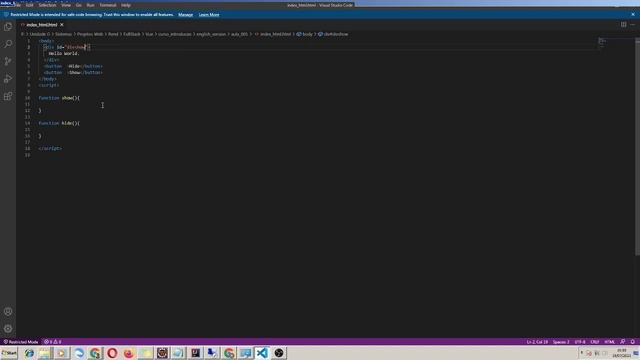Click on 'function hide(){' line

tap(59, 123)
